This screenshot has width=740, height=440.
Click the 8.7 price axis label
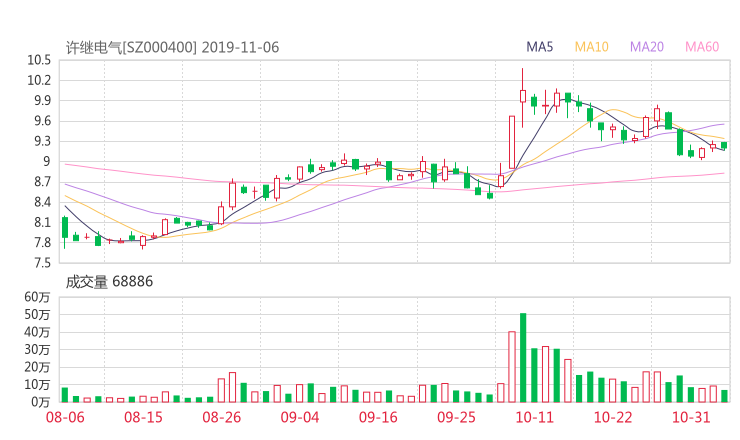point(42,182)
